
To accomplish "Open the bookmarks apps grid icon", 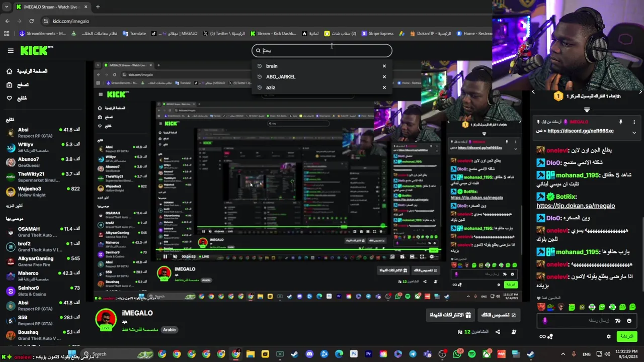I will point(7,34).
